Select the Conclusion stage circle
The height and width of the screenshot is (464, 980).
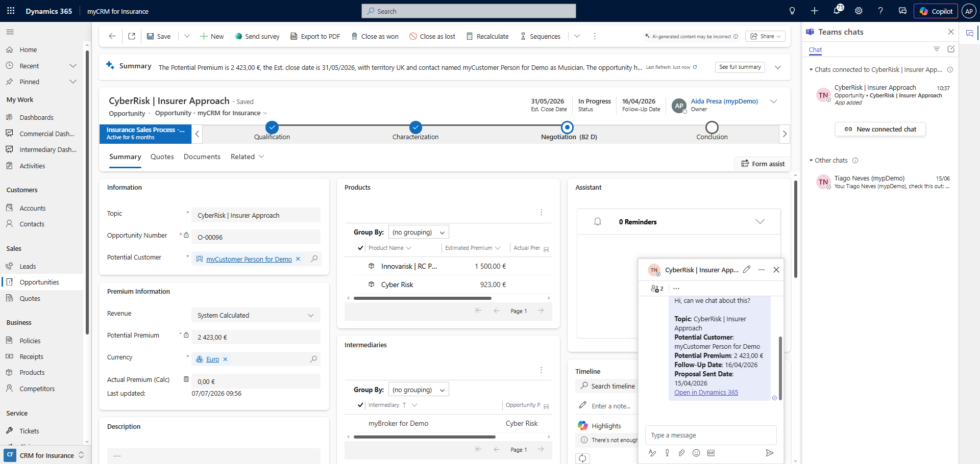click(x=712, y=127)
